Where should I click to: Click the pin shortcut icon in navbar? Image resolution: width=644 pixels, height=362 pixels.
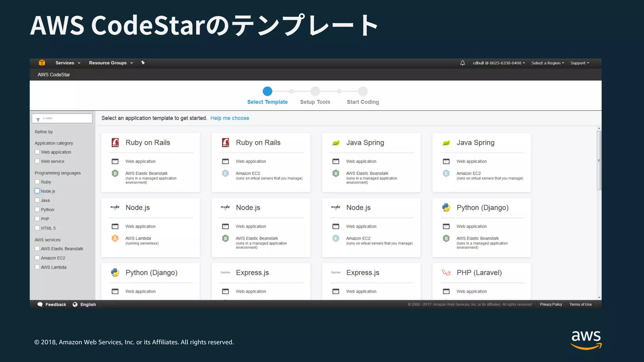point(143,63)
